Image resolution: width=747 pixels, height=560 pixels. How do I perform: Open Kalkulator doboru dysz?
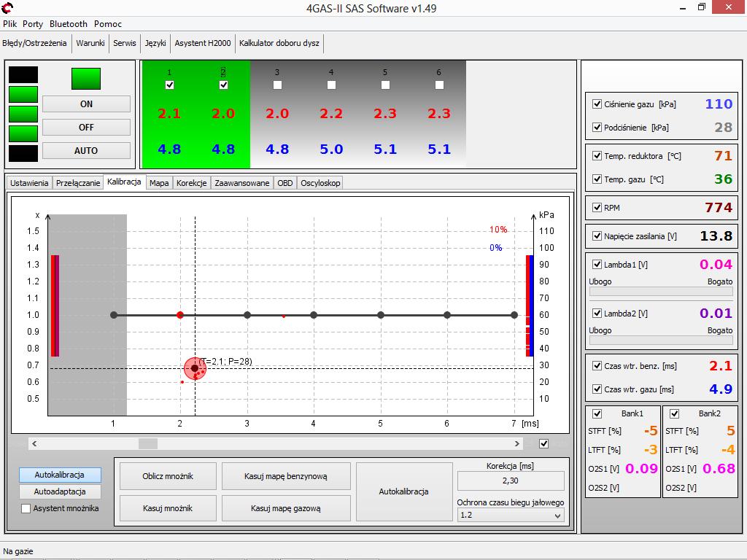[x=279, y=43]
